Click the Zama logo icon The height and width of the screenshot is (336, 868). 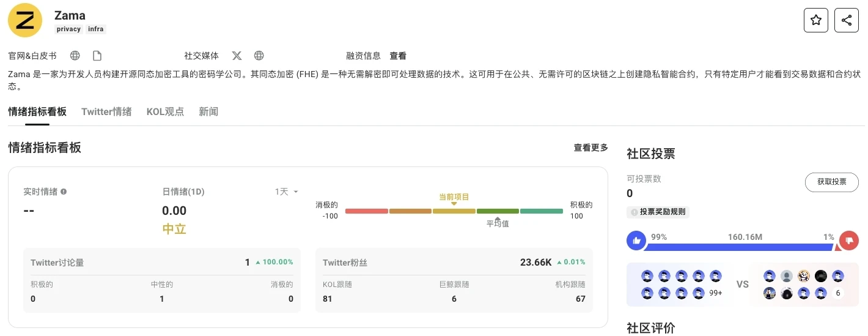pyautogui.click(x=25, y=20)
